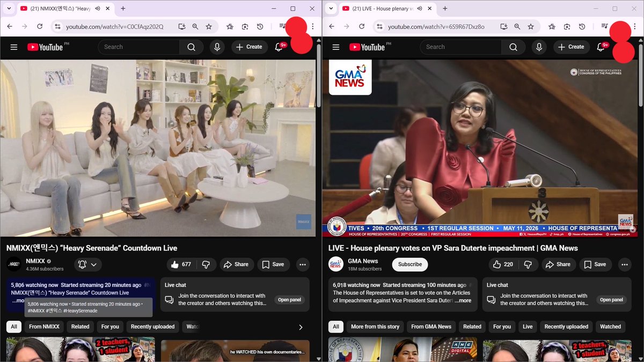
Task: Like the GMA News video with 220 likes
Action: [503, 264]
